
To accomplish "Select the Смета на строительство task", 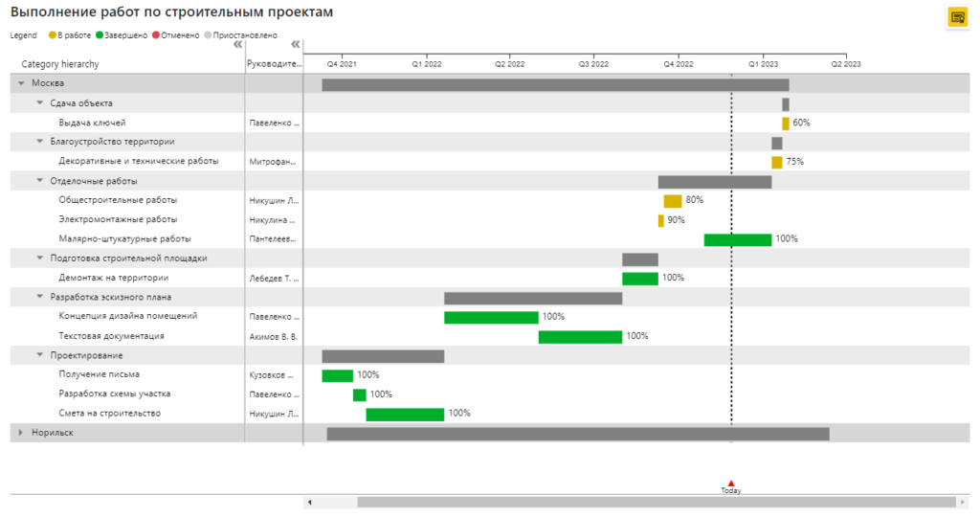I will (x=109, y=414).
